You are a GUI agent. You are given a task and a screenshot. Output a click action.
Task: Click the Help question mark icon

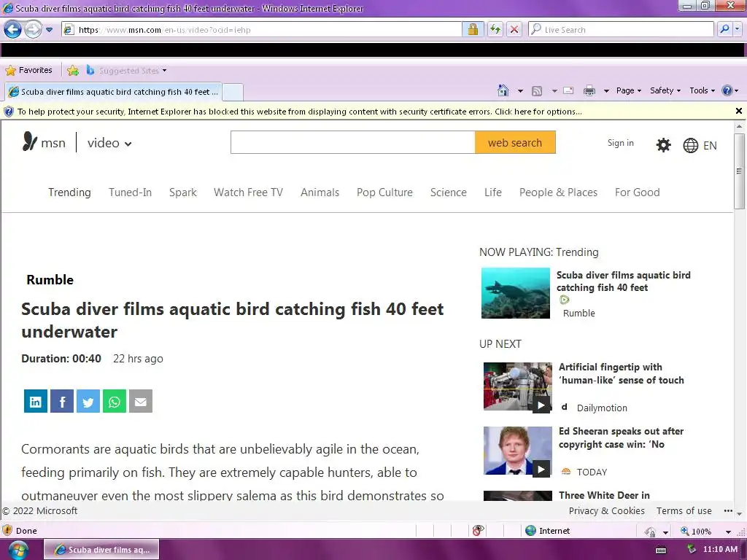coord(727,90)
